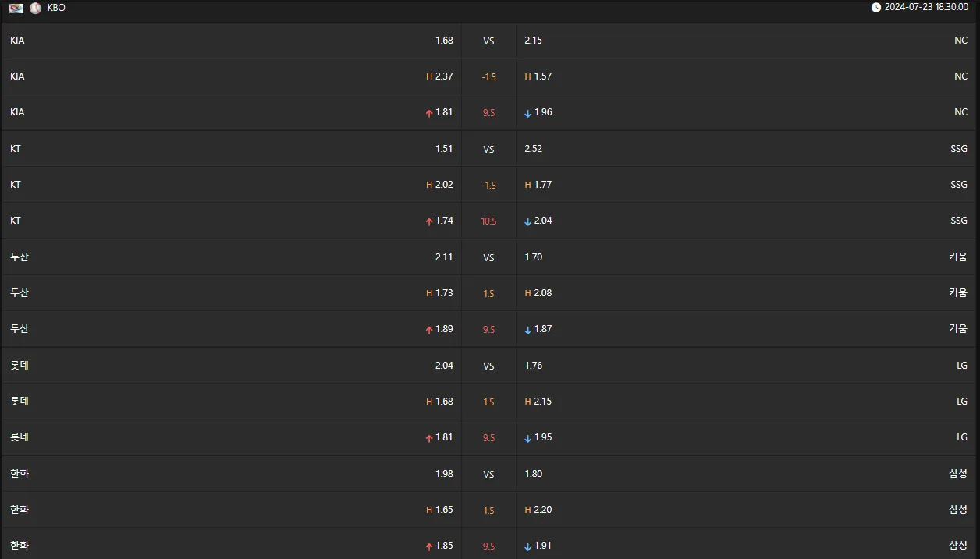This screenshot has height=559, width=980.
Task: Choose 롯데 handicap odds 1.68
Action: (444, 402)
